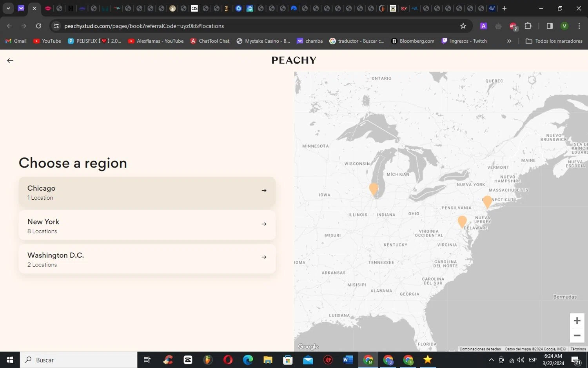Screen dimensions: 588x368
Task: Open the Términos link on the map
Action: tap(578, 349)
